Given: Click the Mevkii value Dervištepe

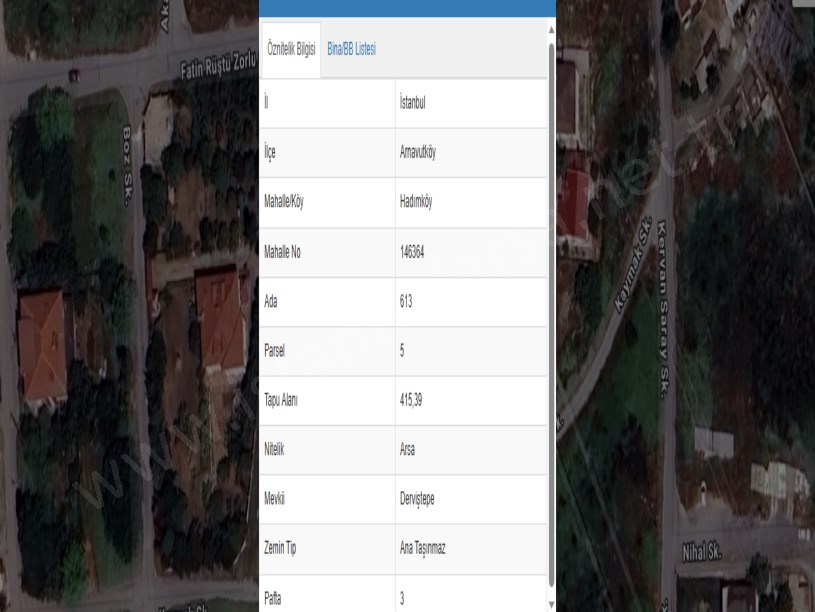Looking at the screenshot, I should pos(417,499).
